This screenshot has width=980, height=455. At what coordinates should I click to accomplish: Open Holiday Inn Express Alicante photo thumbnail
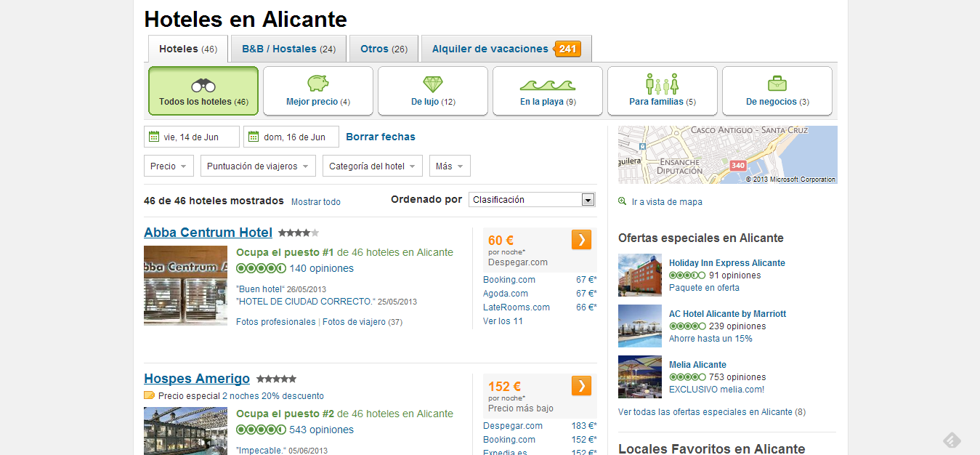point(639,275)
